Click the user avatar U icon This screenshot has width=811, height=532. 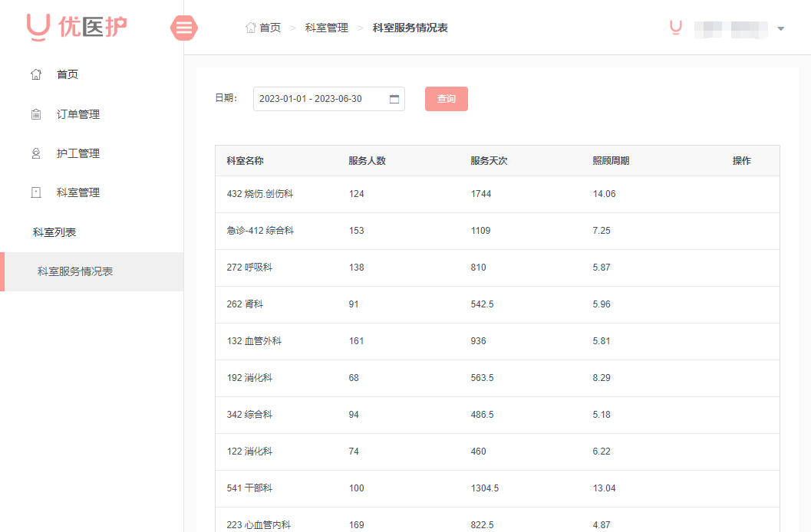pos(675,28)
